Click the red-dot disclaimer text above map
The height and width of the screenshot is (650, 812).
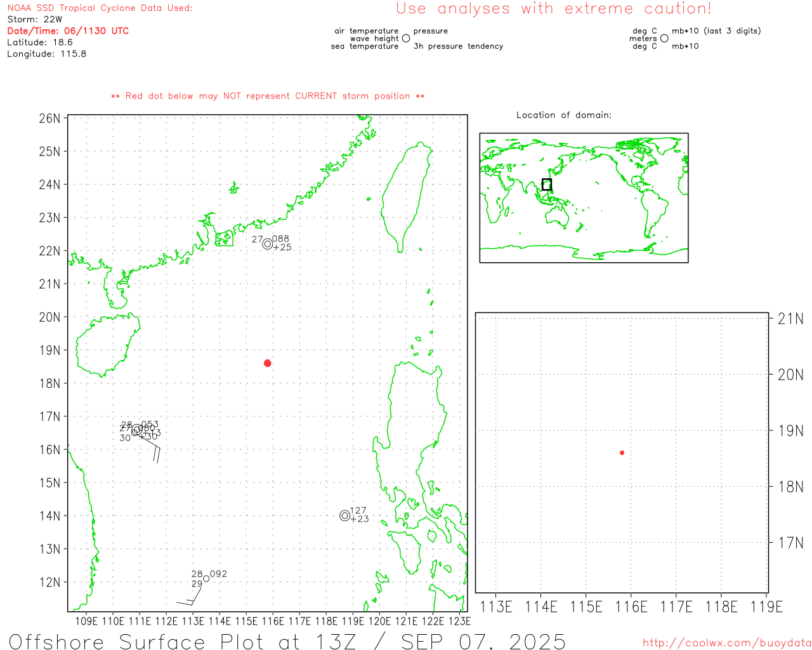268,96
